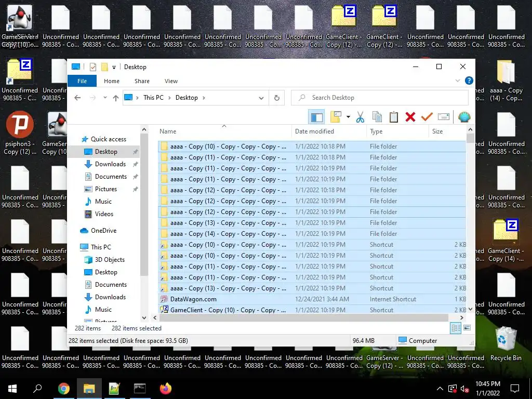532x399 pixels.
Task: Select the aaaa - Copy (13) file folder row
Action: [312, 223]
